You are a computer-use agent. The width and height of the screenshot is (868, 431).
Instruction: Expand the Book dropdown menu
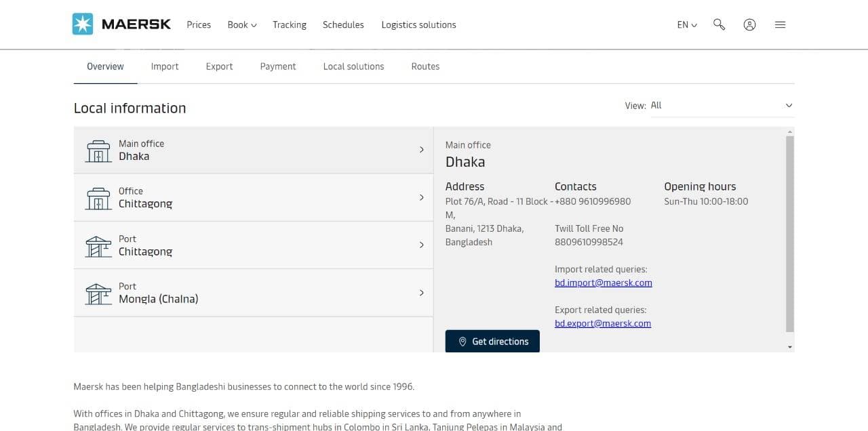(242, 24)
